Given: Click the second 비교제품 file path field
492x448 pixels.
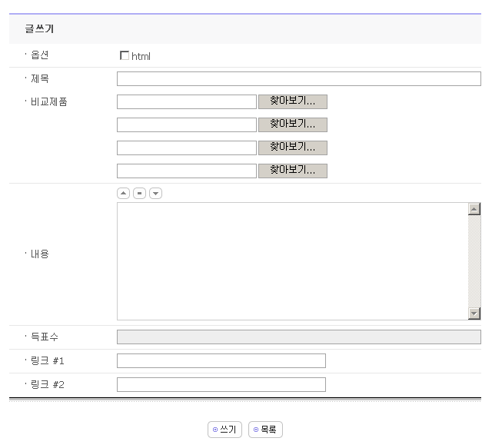Looking at the screenshot, I should [186, 124].
